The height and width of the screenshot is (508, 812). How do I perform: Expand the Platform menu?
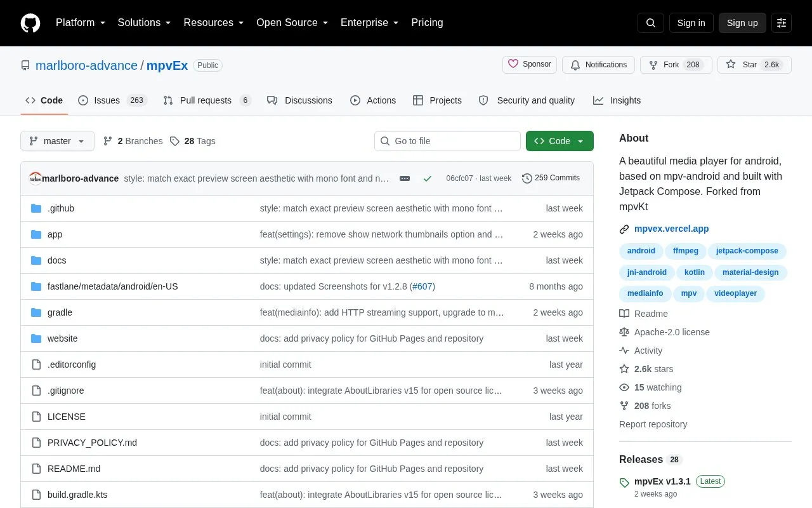coord(81,23)
